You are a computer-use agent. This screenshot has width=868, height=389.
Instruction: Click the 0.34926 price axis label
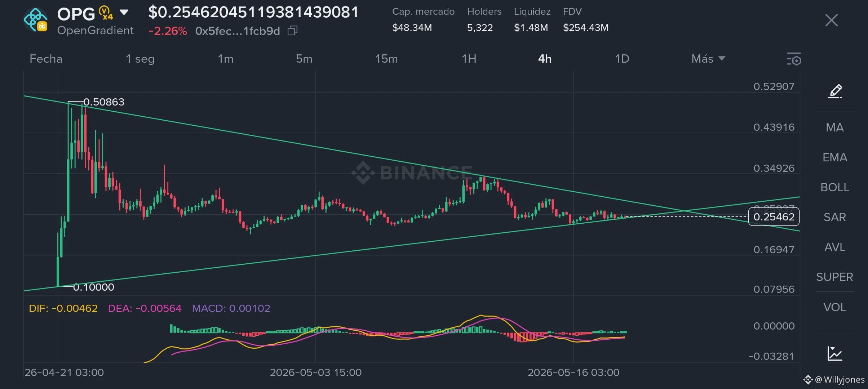(x=774, y=168)
